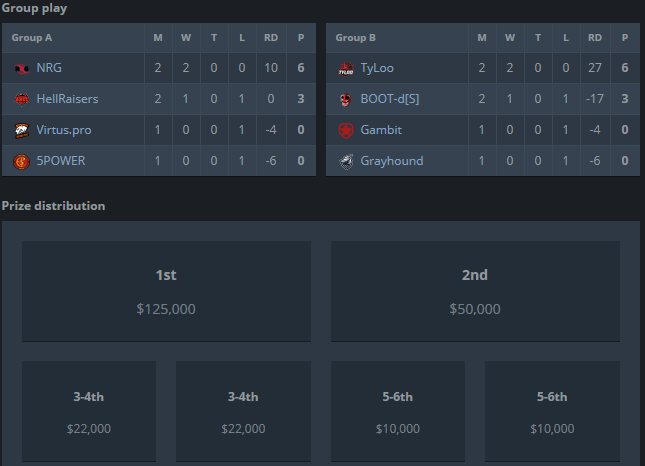Open the NRG team link
This screenshot has height=466, width=645.
click(49, 68)
